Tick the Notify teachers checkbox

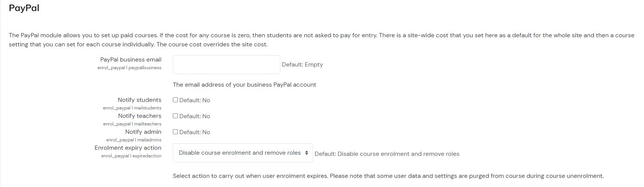176,116
